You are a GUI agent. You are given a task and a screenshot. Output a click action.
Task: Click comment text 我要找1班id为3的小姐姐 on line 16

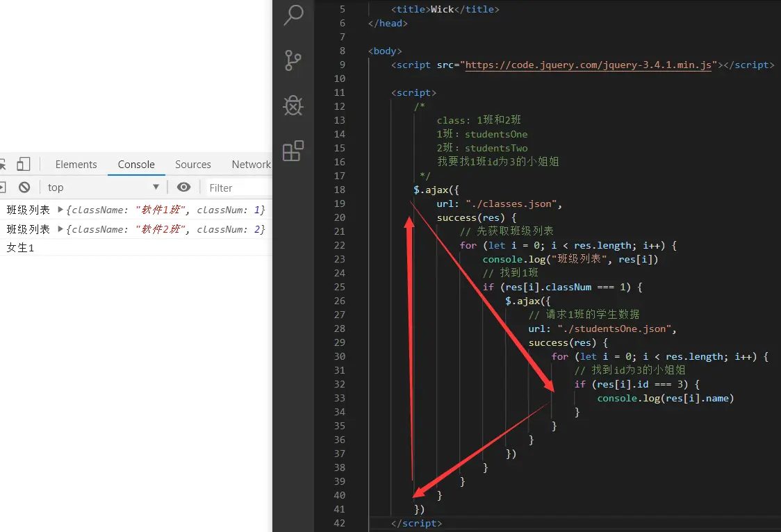(498, 162)
